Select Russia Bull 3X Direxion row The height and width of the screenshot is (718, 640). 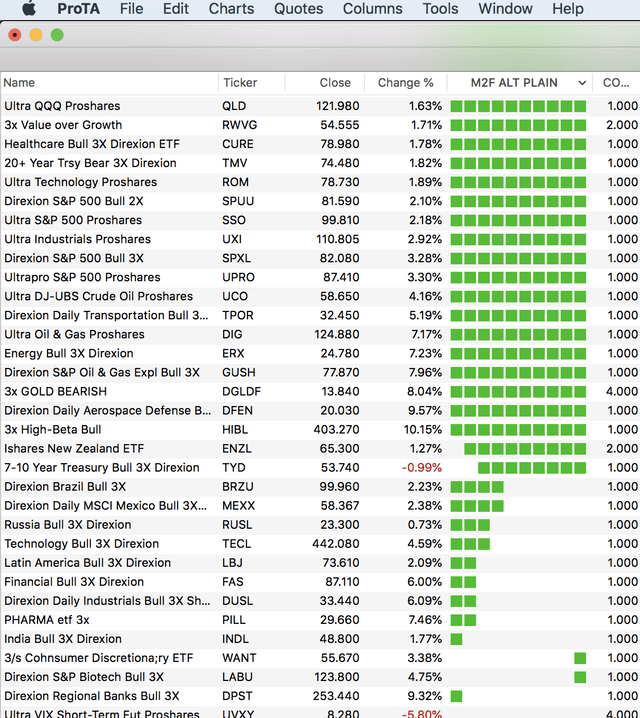click(320, 525)
